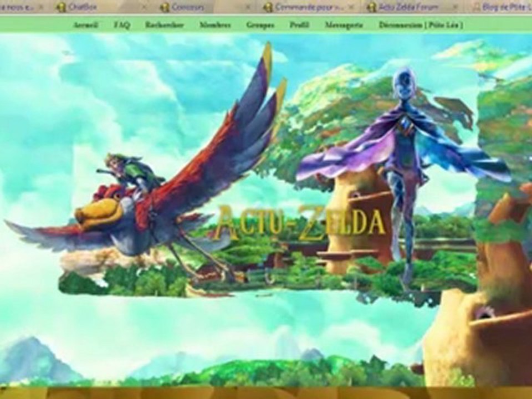Open the Groupes link

260,25
